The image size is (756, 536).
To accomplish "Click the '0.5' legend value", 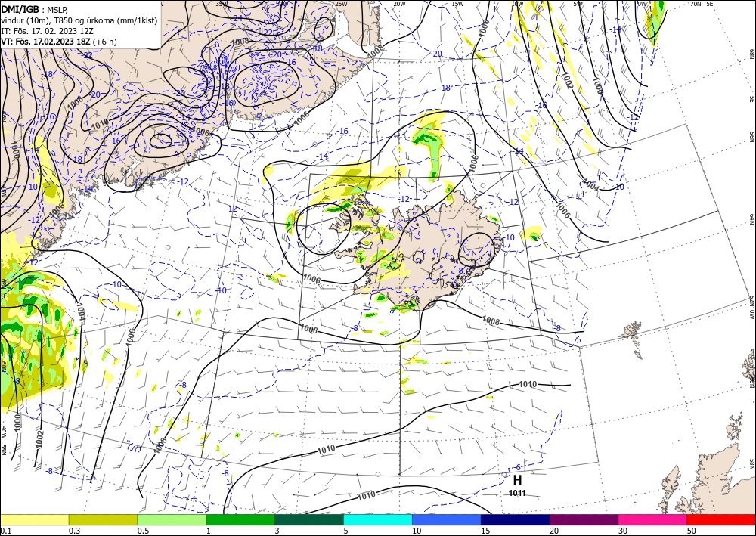I will tap(142, 531).
